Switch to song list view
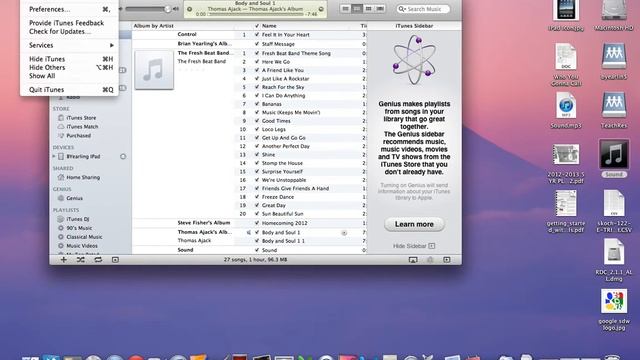 (x=345, y=9)
